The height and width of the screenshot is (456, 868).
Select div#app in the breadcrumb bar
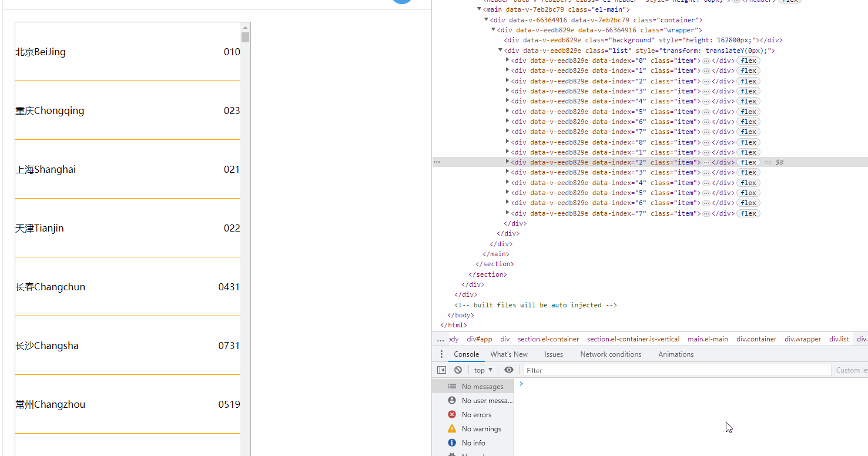tap(480, 339)
